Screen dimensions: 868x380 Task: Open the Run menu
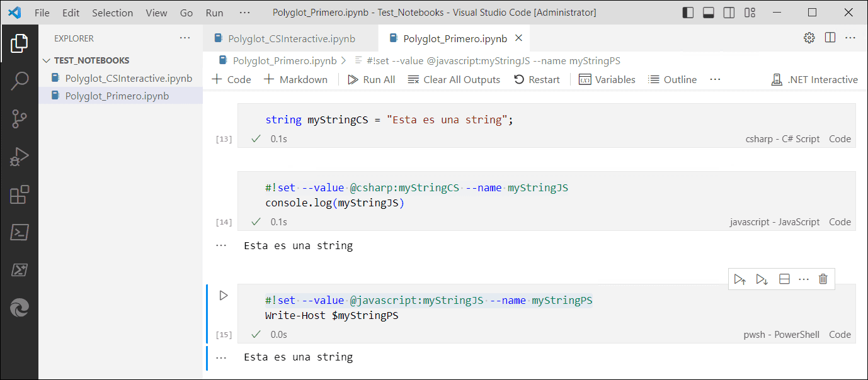214,13
